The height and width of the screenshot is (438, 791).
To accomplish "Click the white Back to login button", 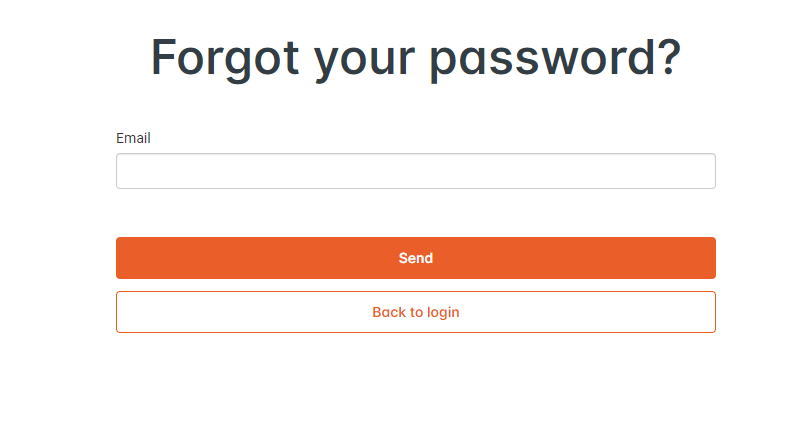I will point(415,312).
